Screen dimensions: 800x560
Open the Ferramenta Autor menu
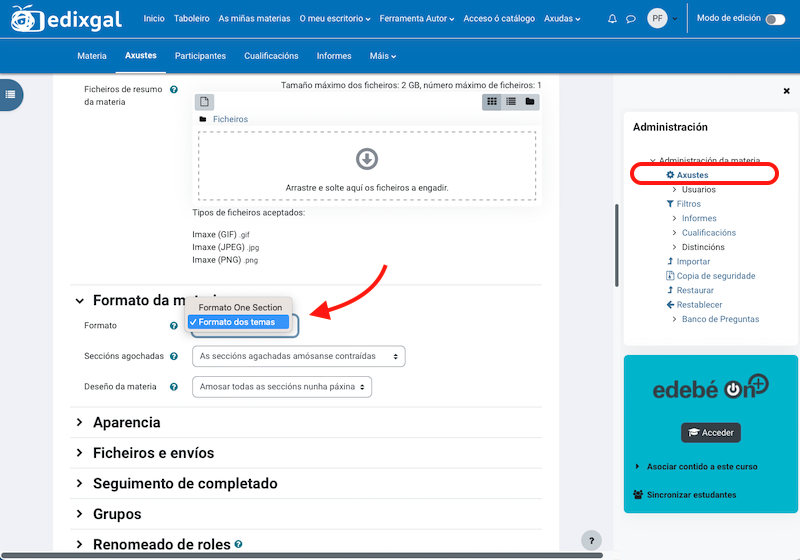click(x=416, y=18)
